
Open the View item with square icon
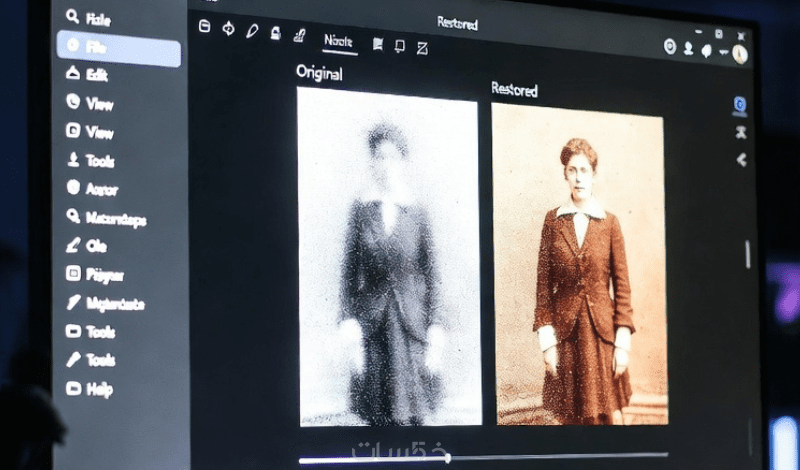[90, 132]
